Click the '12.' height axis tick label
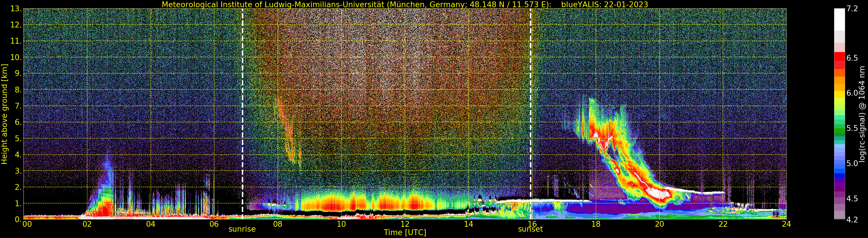The image size is (868, 238). point(16,25)
